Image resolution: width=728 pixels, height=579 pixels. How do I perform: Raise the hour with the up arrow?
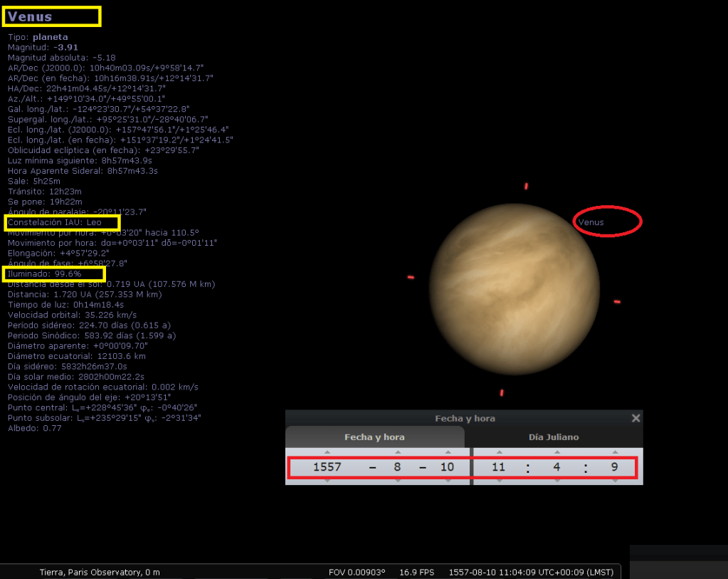point(499,452)
